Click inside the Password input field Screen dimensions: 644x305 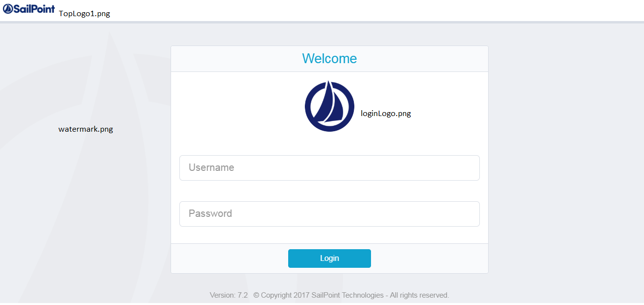click(329, 213)
